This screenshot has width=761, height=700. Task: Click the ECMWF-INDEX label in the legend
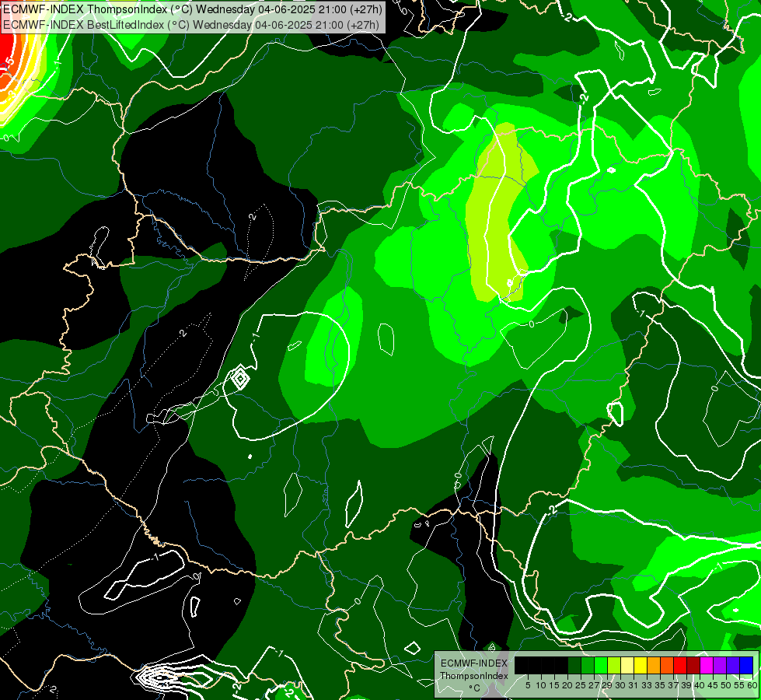click(474, 663)
